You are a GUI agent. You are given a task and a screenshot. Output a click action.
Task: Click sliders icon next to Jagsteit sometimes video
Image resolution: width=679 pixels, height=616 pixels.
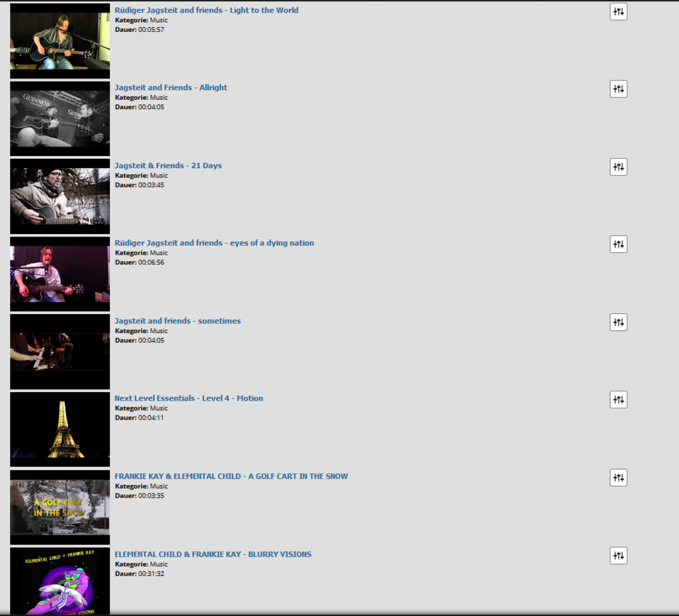[619, 323]
